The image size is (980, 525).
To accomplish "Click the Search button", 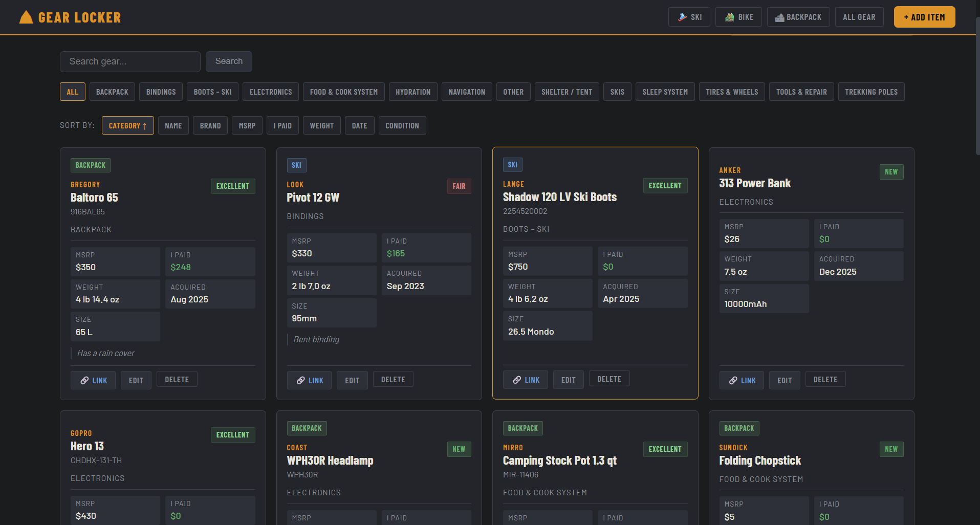I will click(x=229, y=61).
